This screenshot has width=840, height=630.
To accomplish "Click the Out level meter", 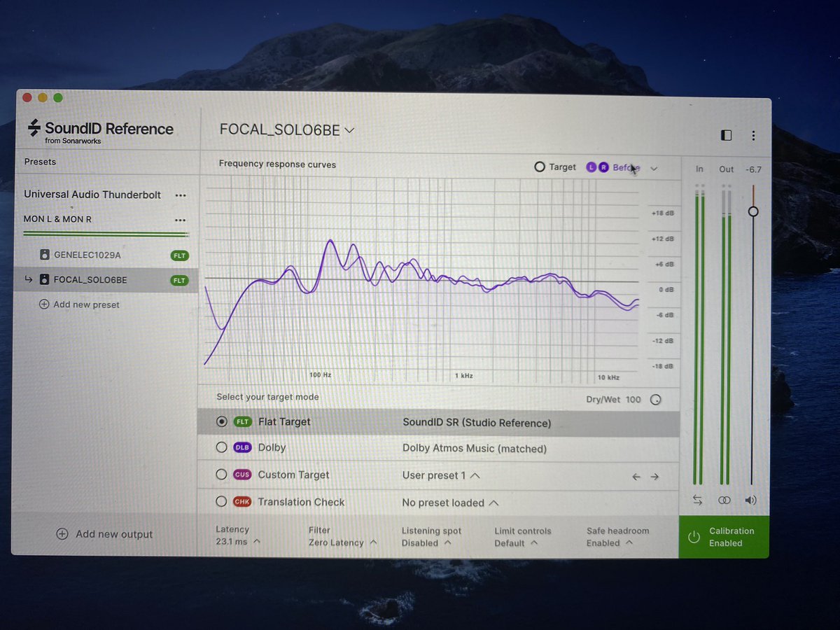I will click(724, 335).
